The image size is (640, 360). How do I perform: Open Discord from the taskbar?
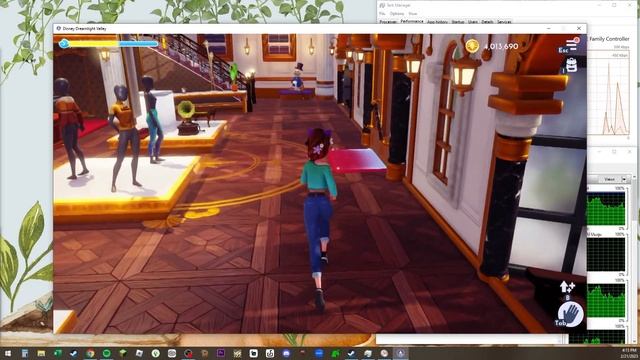coord(286,353)
